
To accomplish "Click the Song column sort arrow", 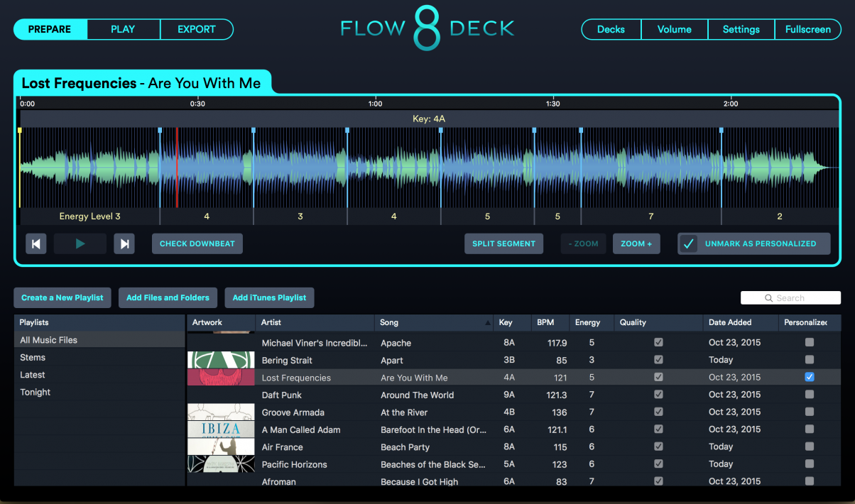I will (487, 323).
